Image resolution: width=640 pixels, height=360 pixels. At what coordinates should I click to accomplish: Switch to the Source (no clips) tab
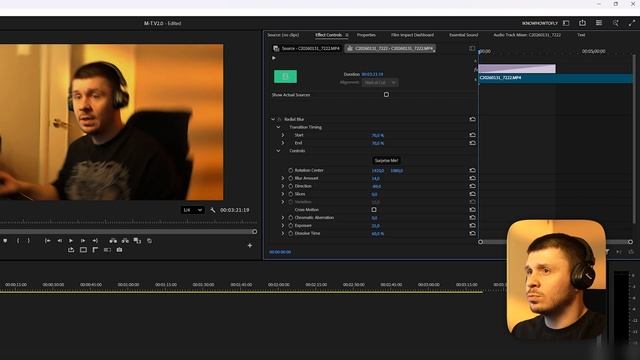283,35
